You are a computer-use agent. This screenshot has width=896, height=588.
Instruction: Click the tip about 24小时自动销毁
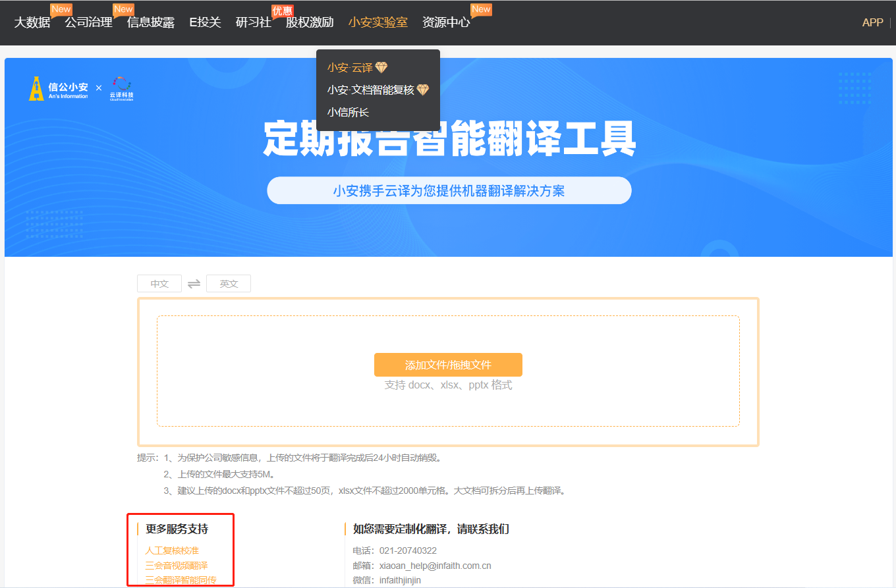(302, 458)
